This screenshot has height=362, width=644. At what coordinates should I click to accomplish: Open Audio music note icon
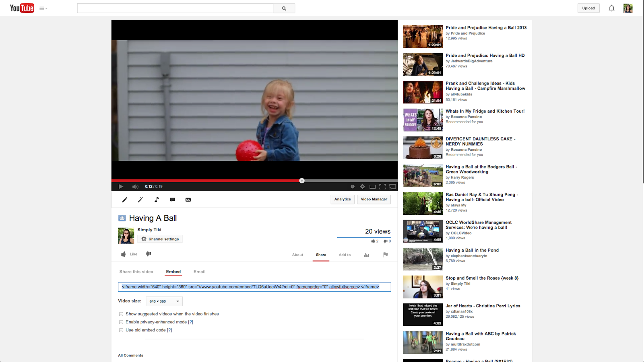(x=157, y=200)
